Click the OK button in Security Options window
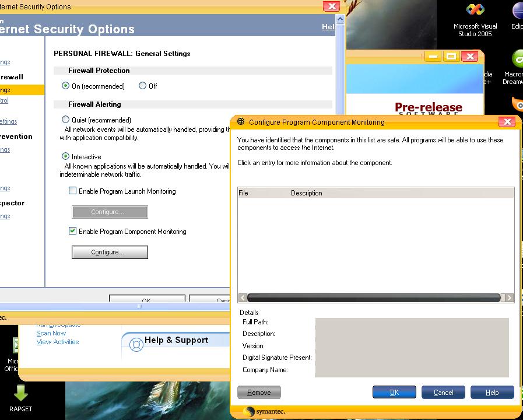Viewport: 523px width, 420px height. (x=147, y=299)
